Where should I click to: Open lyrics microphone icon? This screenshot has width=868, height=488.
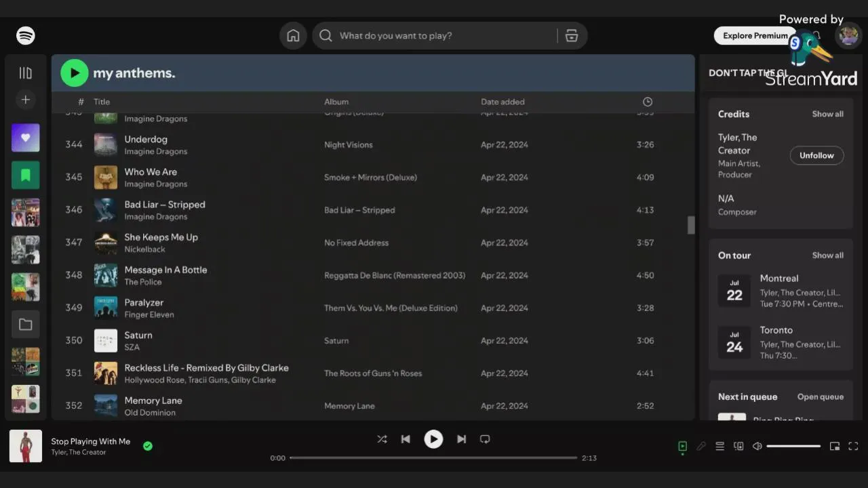(x=701, y=446)
